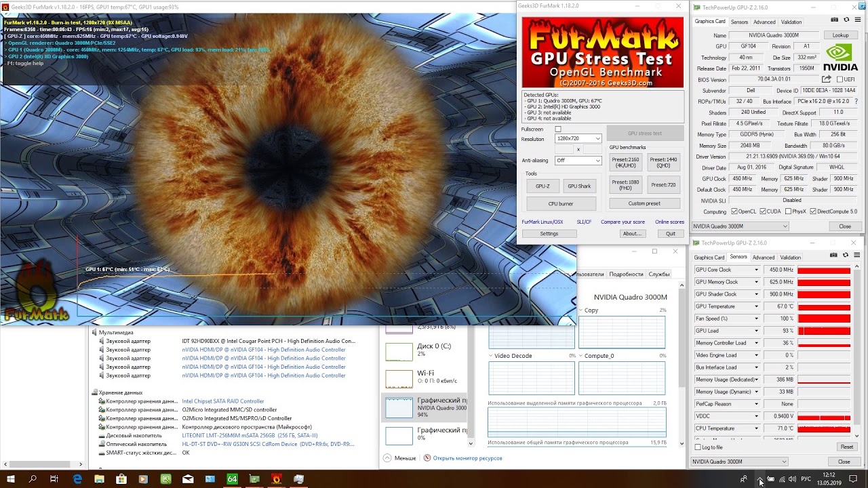
Task: Toggle the PhysX checkbox
Action: 787,211
